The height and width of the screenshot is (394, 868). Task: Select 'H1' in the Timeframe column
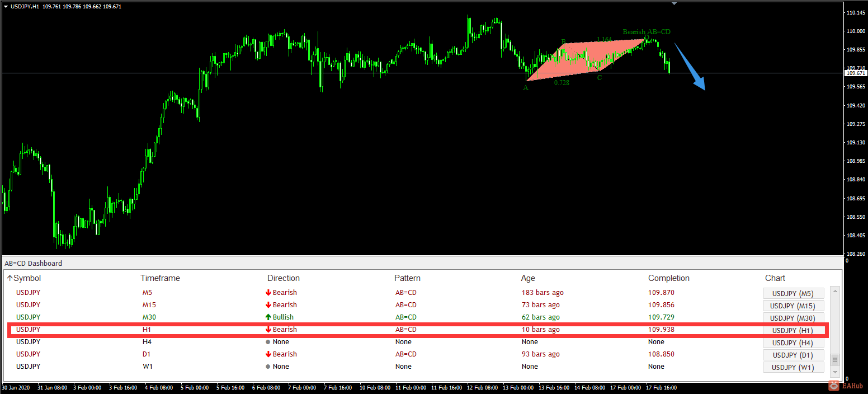[147, 330]
